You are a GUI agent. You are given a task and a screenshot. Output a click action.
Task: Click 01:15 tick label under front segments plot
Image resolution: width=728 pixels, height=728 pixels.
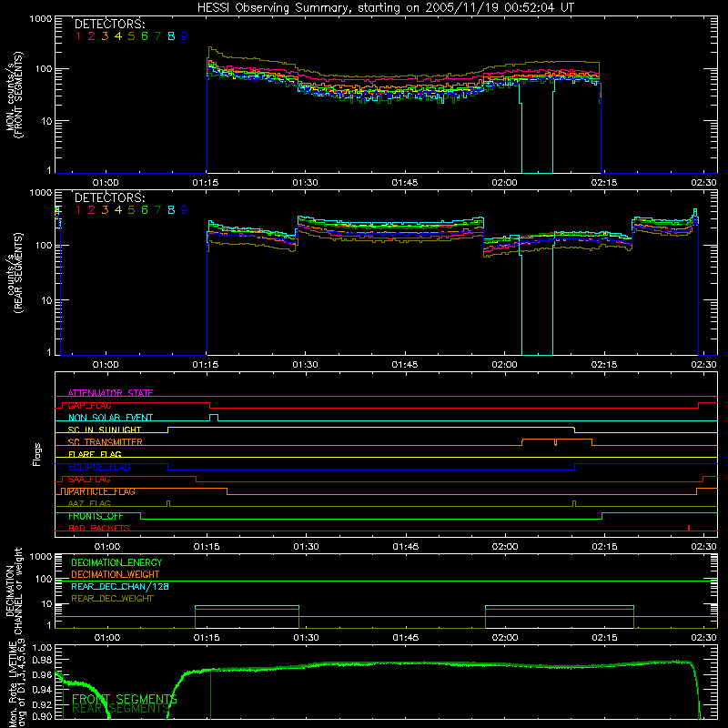point(206,183)
